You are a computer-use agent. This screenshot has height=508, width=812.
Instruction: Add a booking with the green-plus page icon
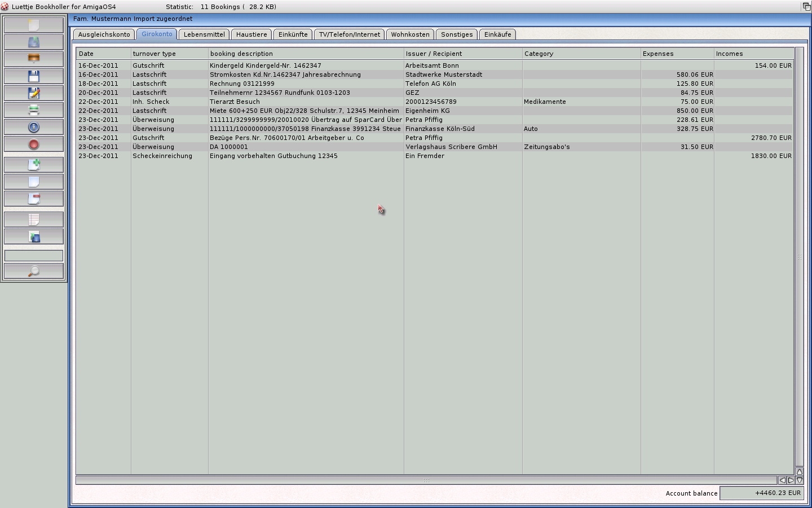pos(34,165)
